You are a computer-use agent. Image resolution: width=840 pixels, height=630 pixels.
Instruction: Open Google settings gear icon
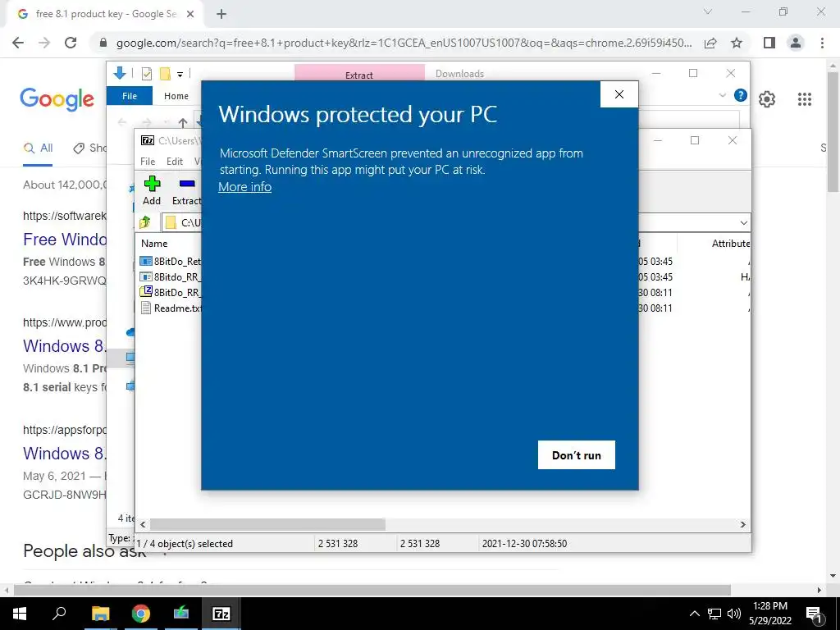(767, 99)
